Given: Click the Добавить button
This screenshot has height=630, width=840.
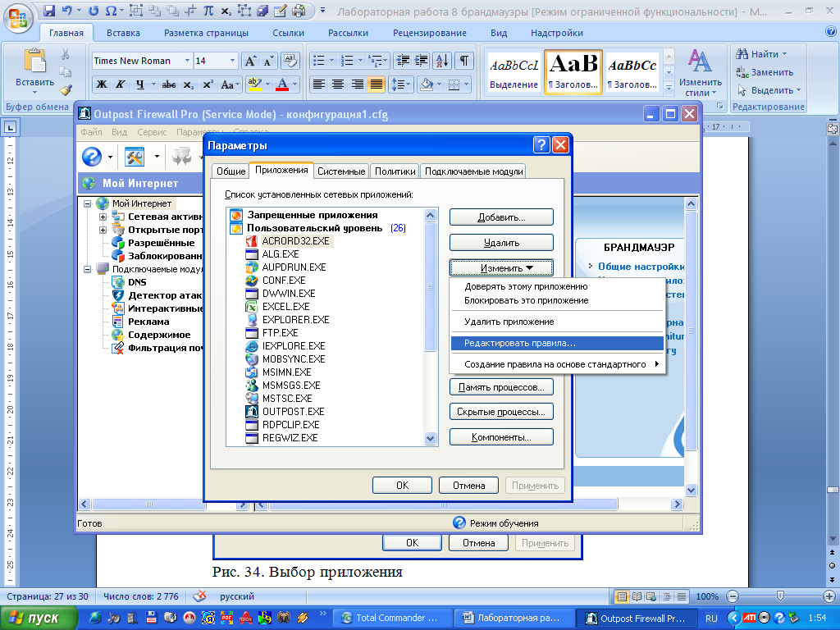Looking at the screenshot, I should 501,217.
